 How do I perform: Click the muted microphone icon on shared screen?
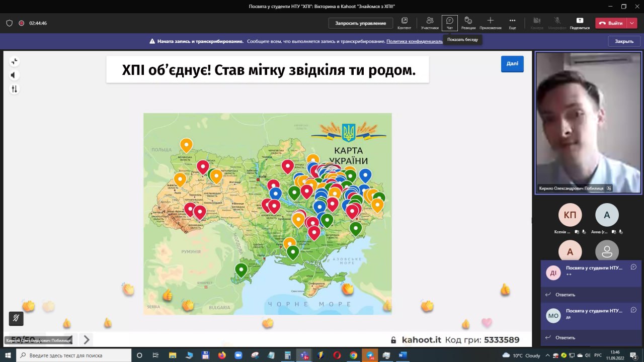pyautogui.click(x=16, y=318)
